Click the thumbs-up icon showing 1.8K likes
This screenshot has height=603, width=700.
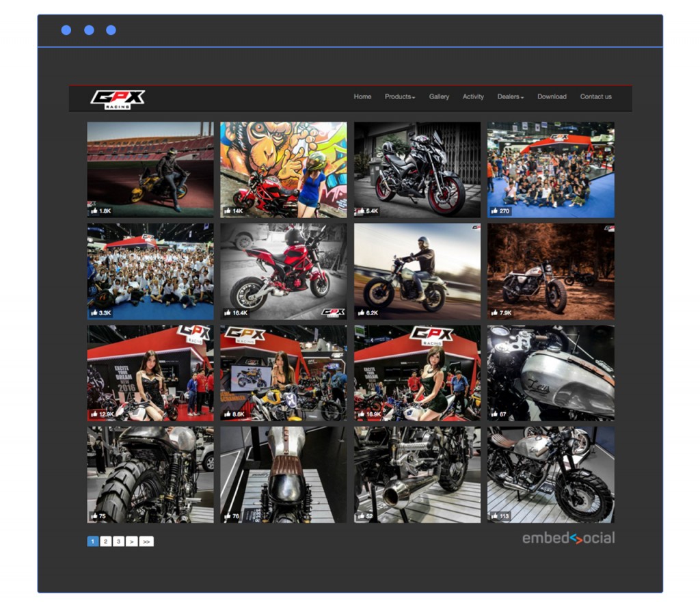(x=93, y=211)
